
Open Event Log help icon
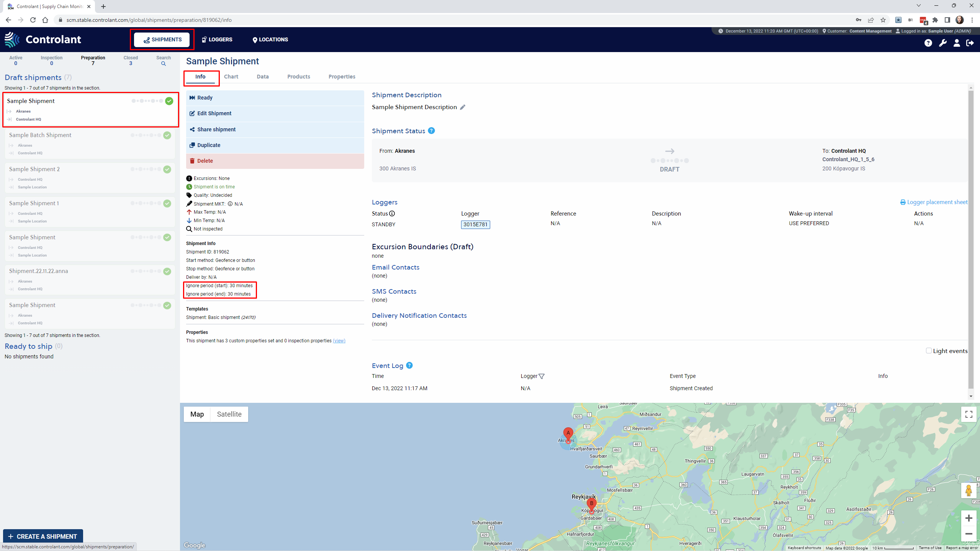point(409,365)
